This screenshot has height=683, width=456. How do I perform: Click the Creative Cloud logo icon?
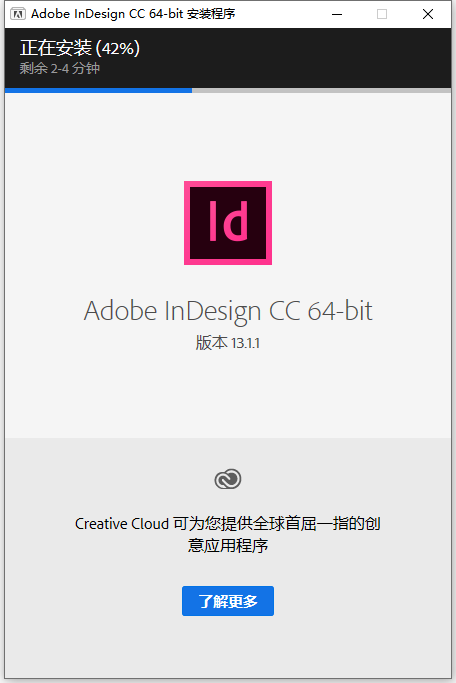[x=228, y=479]
